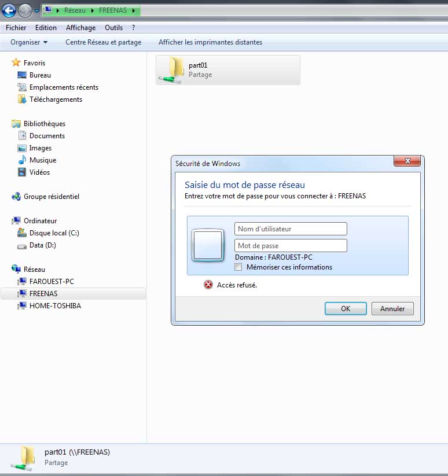Click Afficher les imprimantes distantes
Screen dimensions: 448x476
(210, 42)
